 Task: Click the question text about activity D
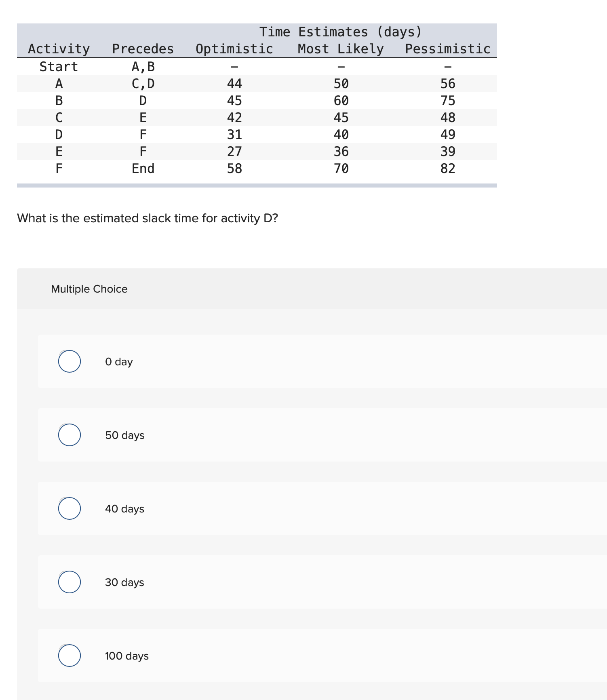(148, 218)
